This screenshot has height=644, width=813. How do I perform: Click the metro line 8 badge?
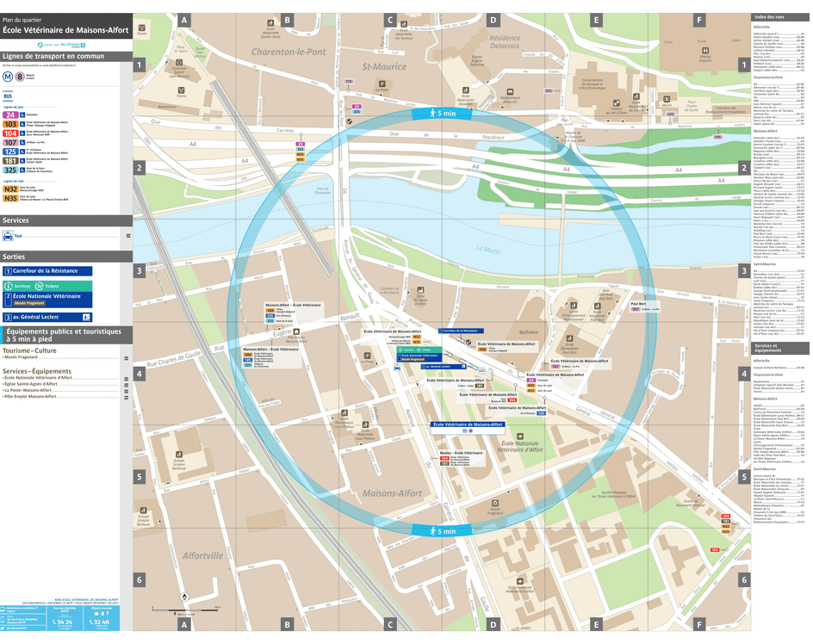[19, 77]
